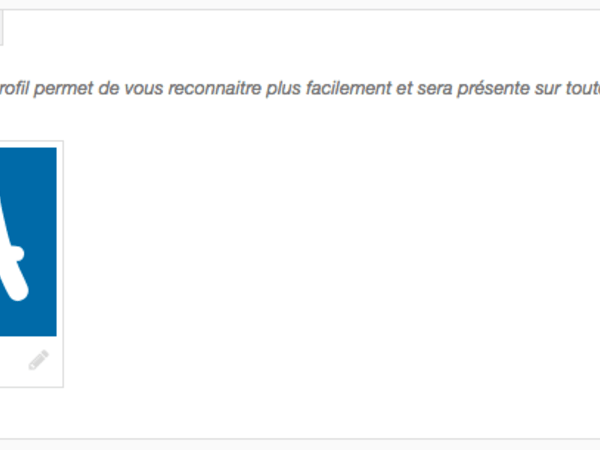Open the blue profile picture thumbnail

point(27,240)
